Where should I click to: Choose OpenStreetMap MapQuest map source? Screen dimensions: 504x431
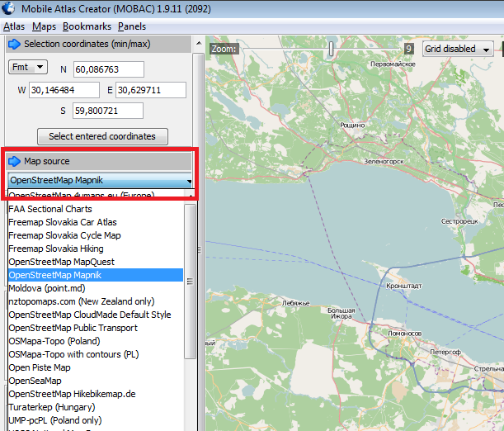point(61,262)
